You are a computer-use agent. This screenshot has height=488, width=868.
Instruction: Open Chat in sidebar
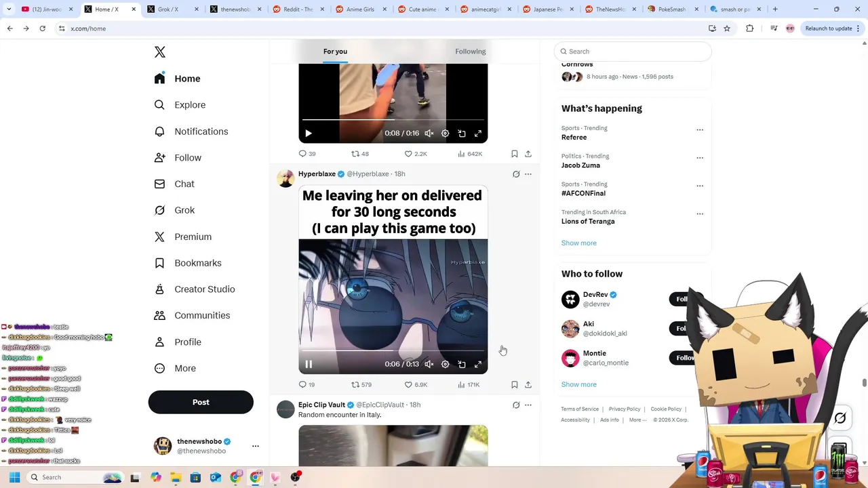click(174, 184)
